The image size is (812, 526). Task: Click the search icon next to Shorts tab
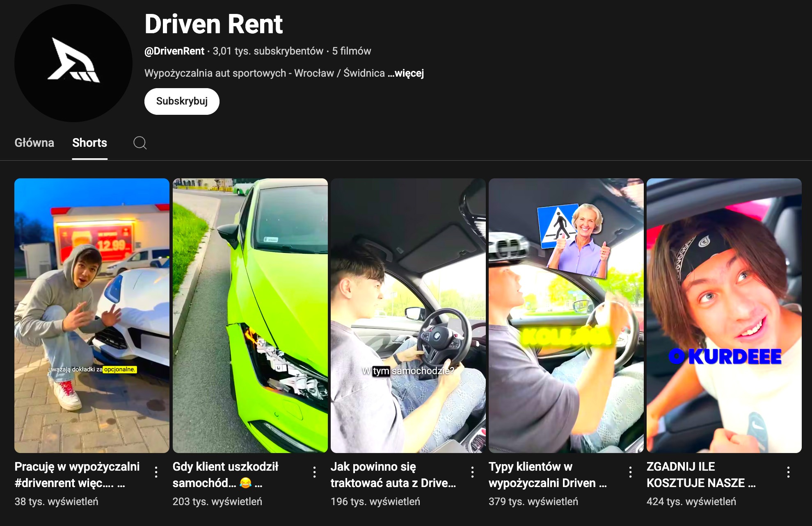pos(140,143)
